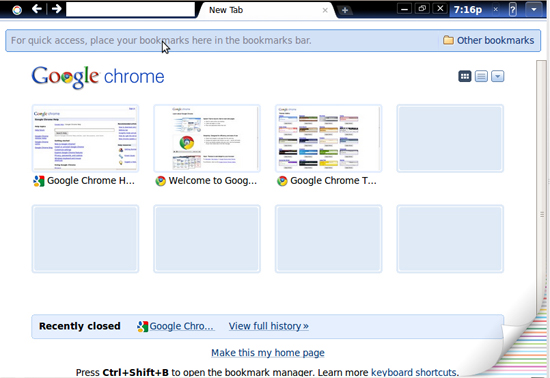Open help via the question mark icon
The width and height of the screenshot is (550, 378).
[x=512, y=9]
